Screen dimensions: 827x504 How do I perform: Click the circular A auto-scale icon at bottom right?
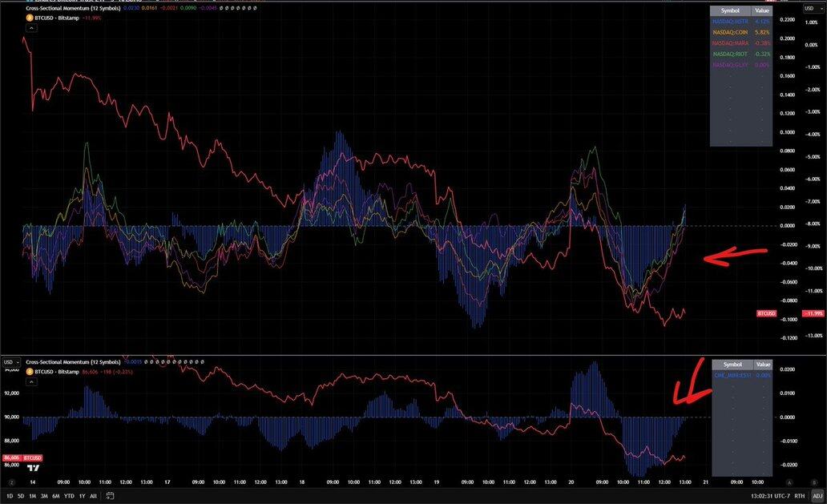tap(790, 482)
